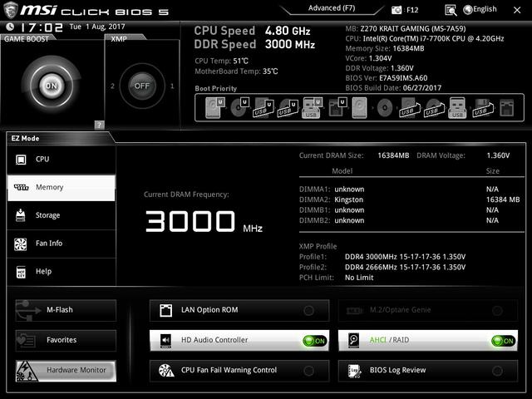Click the MSI dragon shield logo
Screen dimensions: 532x399
10,9
